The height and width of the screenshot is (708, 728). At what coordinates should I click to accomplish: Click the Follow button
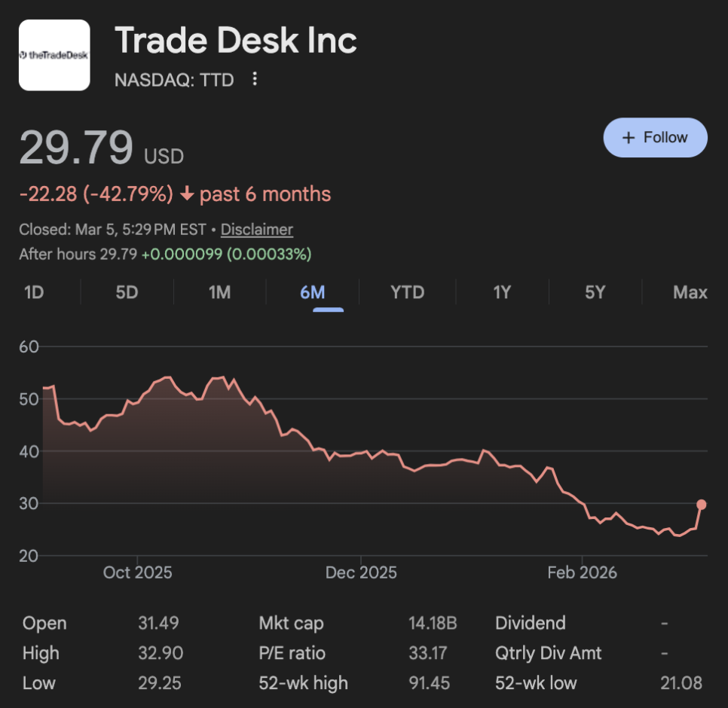click(x=655, y=138)
